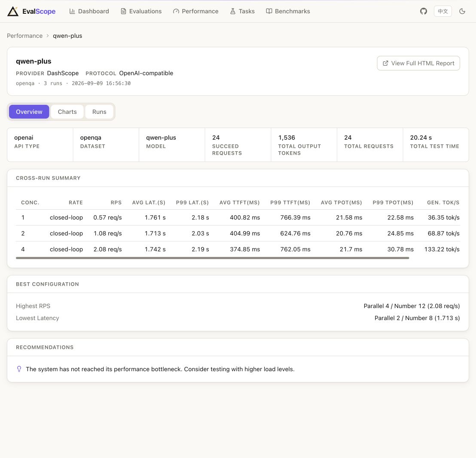The height and width of the screenshot is (458, 476).
Task: Click the Dashboard bar chart icon
Action: (x=72, y=11)
